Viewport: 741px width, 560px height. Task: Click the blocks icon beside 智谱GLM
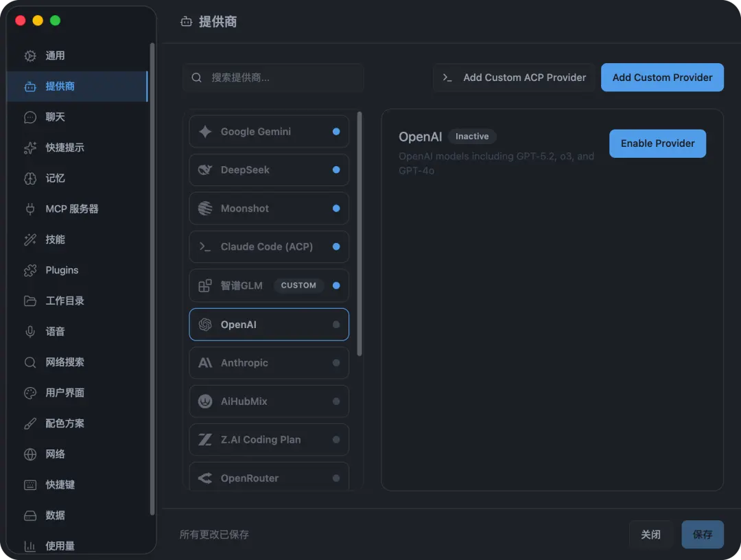point(205,285)
